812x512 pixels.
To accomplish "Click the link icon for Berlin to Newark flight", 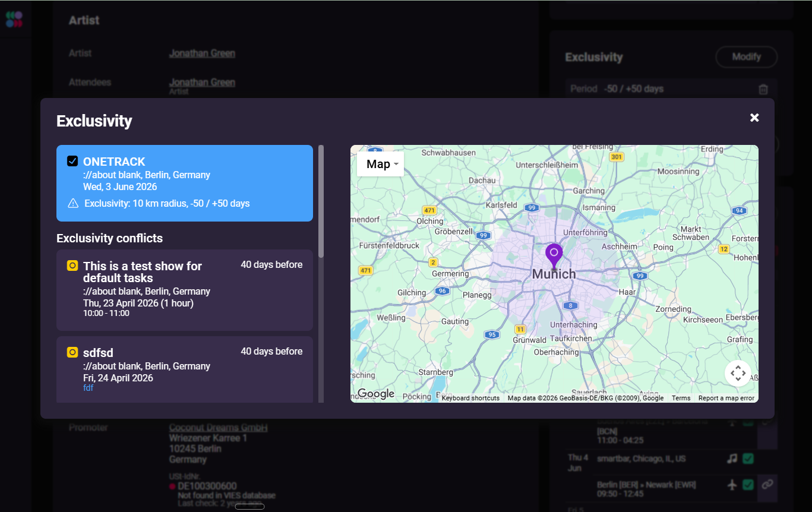I will point(767,485).
